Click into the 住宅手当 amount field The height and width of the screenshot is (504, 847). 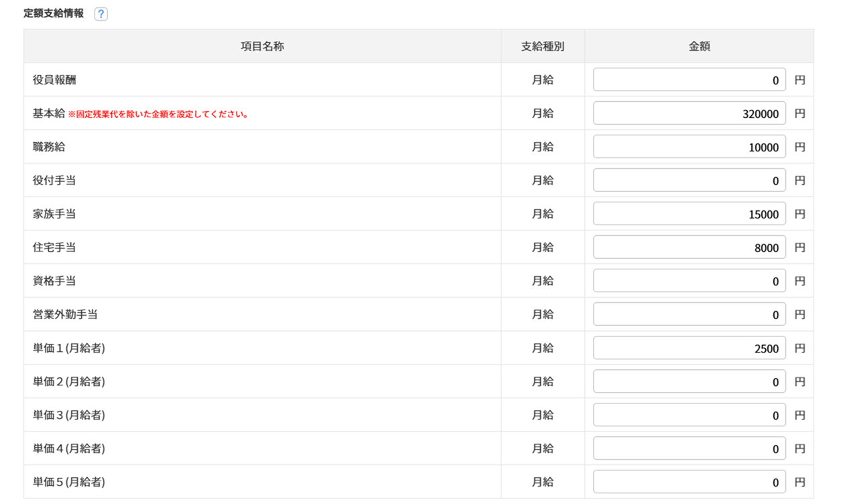689,247
